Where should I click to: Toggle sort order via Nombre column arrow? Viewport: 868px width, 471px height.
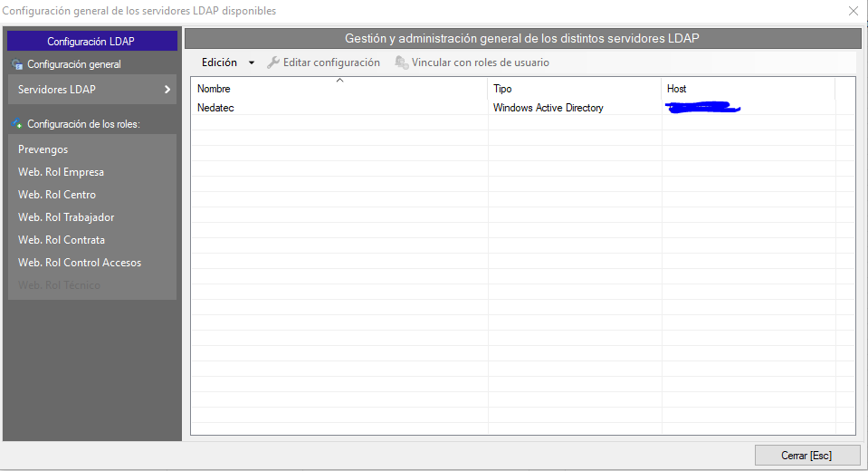click(x=339, y=82)
